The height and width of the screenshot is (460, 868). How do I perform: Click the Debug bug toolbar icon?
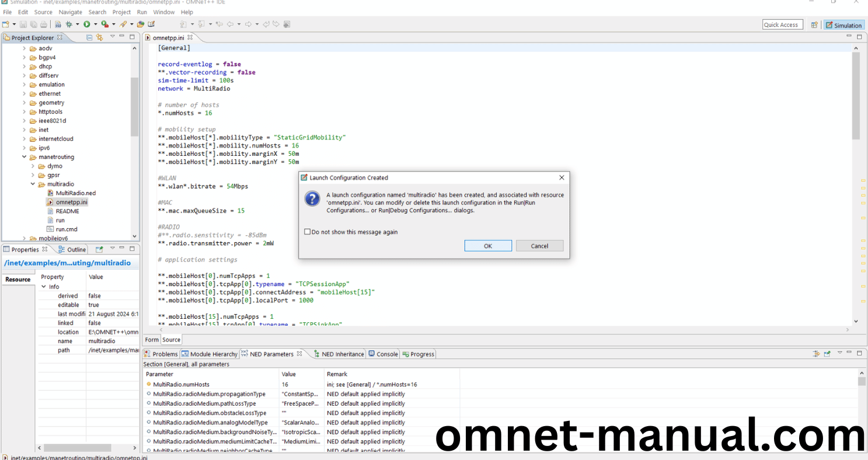[x=69, y=24]
